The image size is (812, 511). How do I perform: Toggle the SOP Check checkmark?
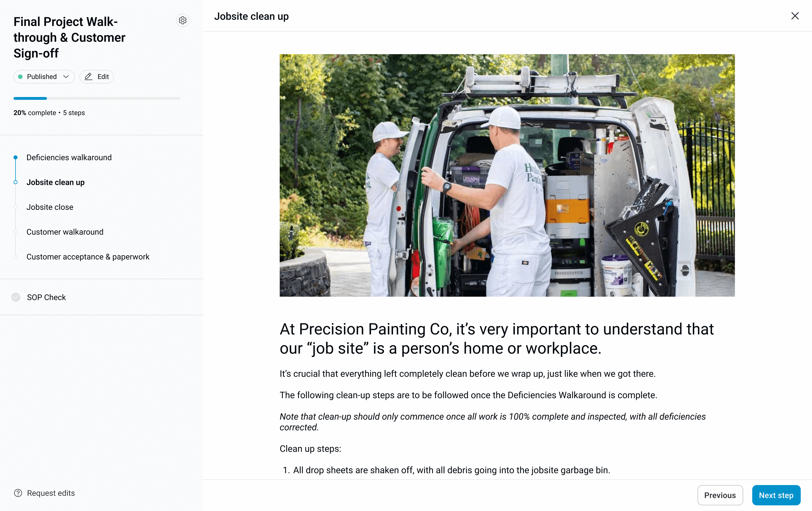coord(16,297)
